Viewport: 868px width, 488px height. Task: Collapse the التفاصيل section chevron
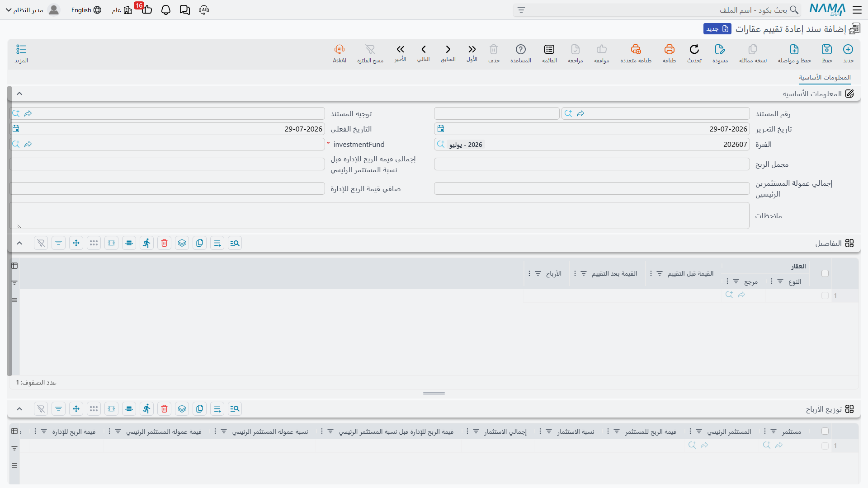click(19, 243)
